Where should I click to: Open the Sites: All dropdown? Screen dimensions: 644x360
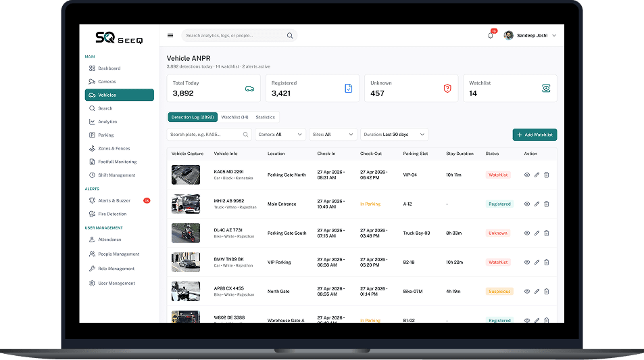332,135
